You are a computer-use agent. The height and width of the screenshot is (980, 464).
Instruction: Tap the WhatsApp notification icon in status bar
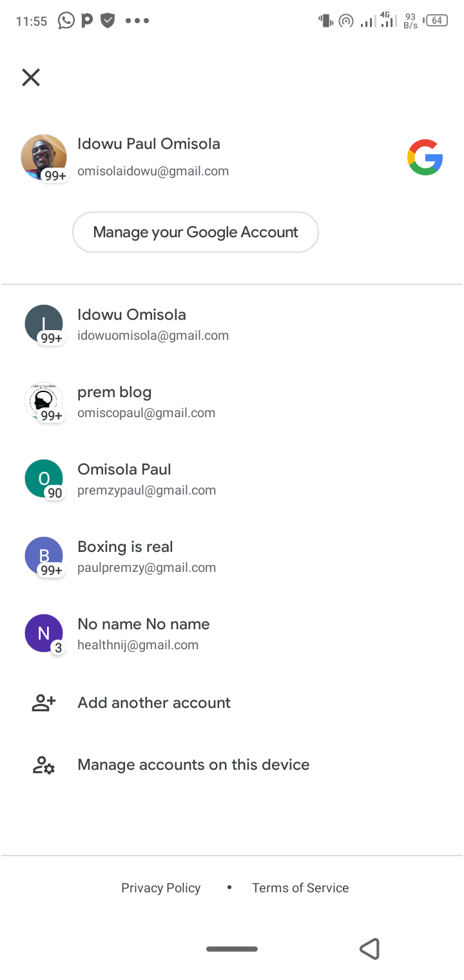tap(65, 20)
